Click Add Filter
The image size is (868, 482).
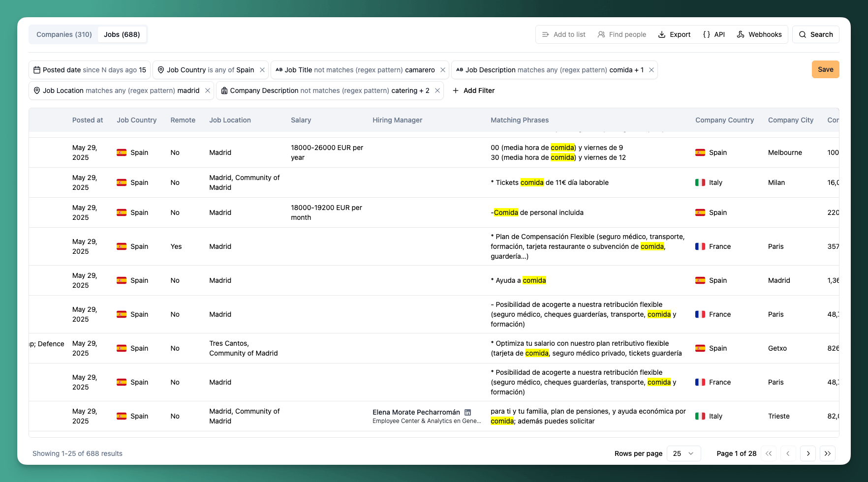pyautogui.click(x=473, y=90)
